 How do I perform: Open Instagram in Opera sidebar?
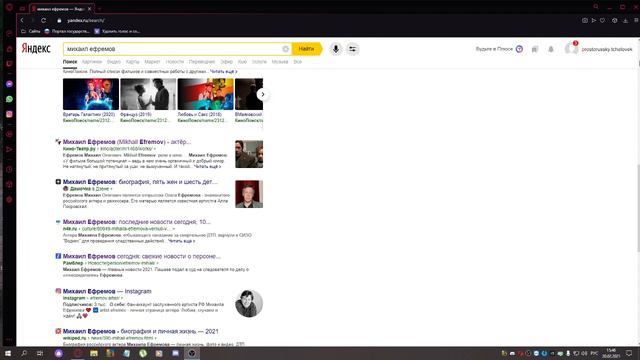click(9, 114)
